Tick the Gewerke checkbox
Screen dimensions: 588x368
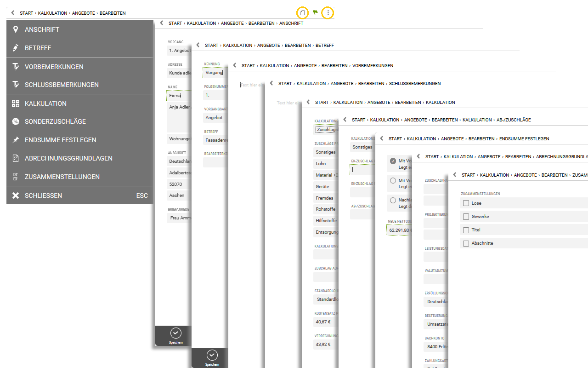466,217
